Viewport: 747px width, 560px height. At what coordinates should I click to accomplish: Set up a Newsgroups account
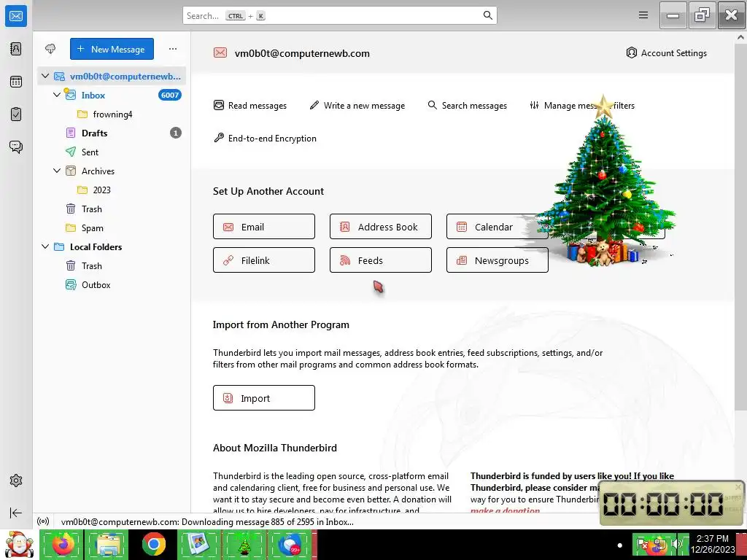498,260
